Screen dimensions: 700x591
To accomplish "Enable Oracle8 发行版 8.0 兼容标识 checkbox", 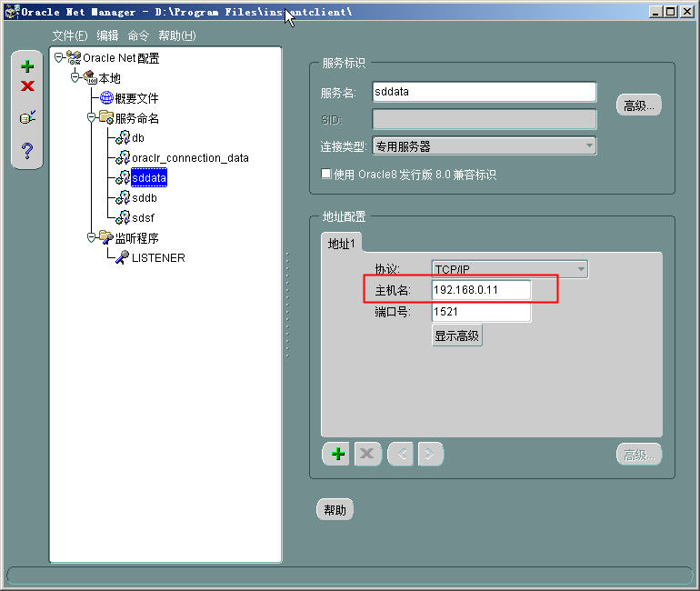I will pos(326,174).
